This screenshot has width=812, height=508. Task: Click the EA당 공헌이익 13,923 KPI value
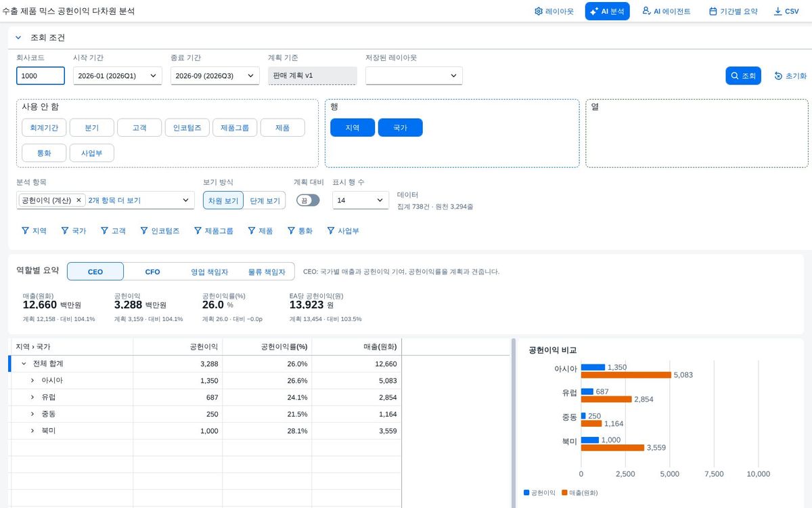(307, 305)
